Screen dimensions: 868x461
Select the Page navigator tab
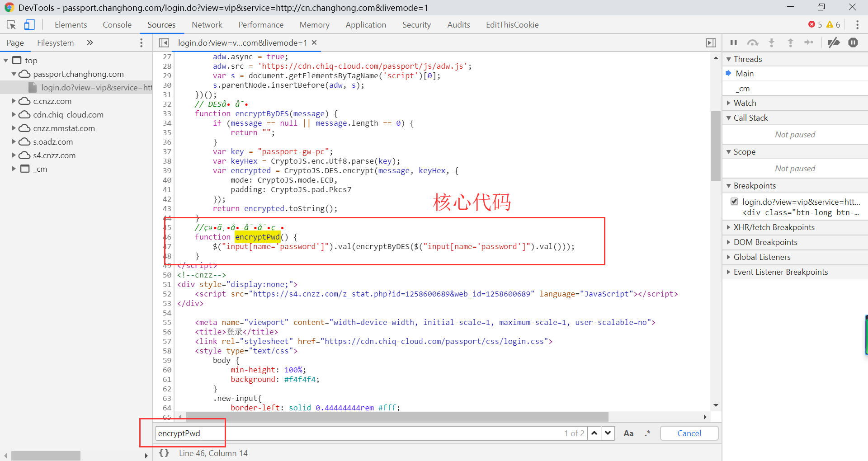pos(15,43)
